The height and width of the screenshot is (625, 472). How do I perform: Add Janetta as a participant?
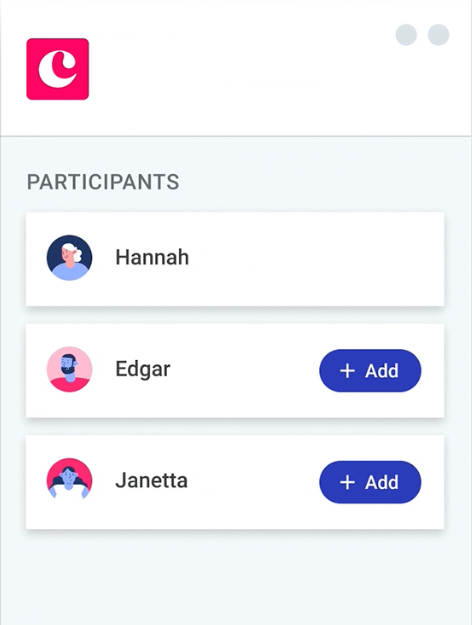point(370,482)
